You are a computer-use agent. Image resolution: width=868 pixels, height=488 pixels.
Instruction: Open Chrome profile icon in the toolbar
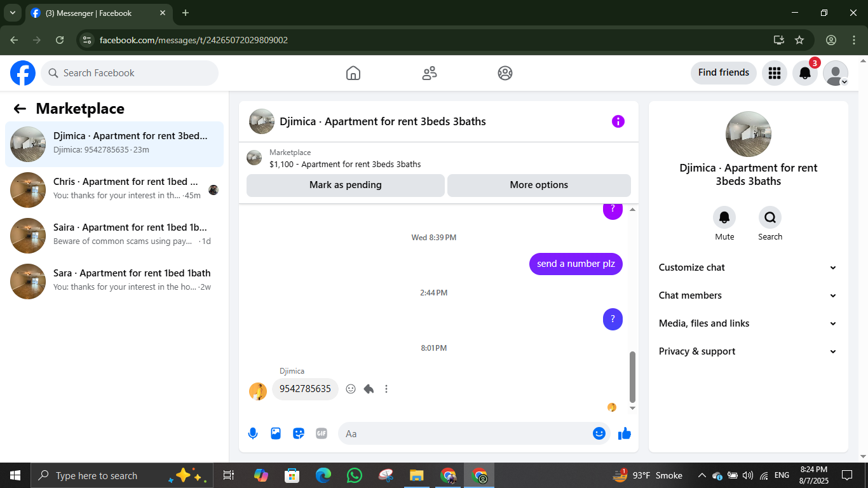pyautogui.click(x=831, y=40)
